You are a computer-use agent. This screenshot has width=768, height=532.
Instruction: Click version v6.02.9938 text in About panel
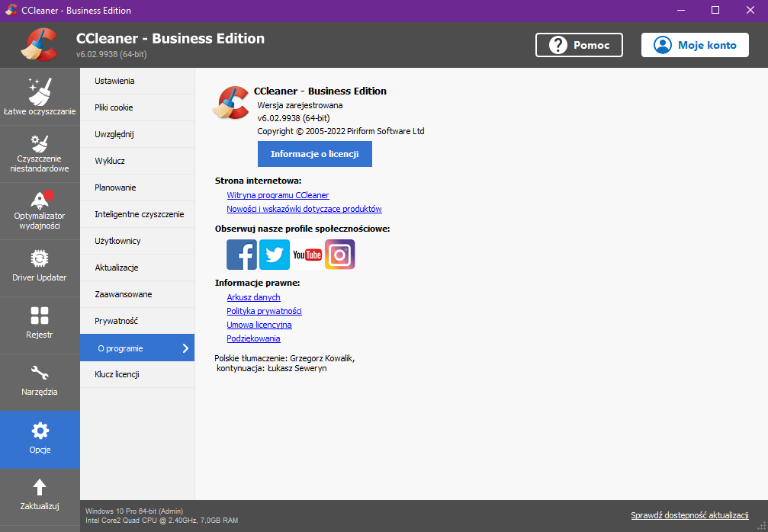coord(294,118)
